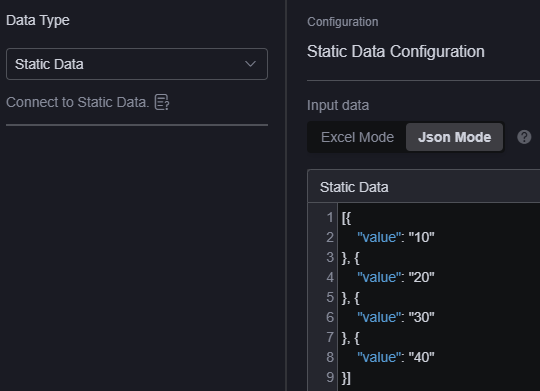The width and height of the screenshot is (540, 391).
Task: Click the "40" value on line 8
Action: pos(422,357)
